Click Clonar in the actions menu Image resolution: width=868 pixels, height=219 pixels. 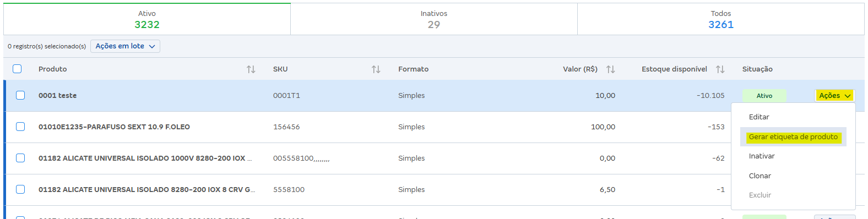(759, 176)
